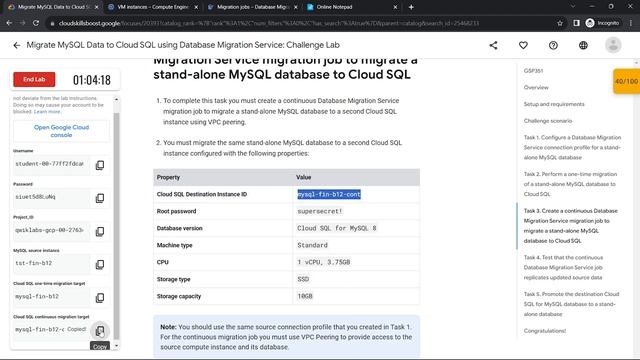Click the Standard machine type value
Viewport: 640px width, 360px height.
pos(312,245)
